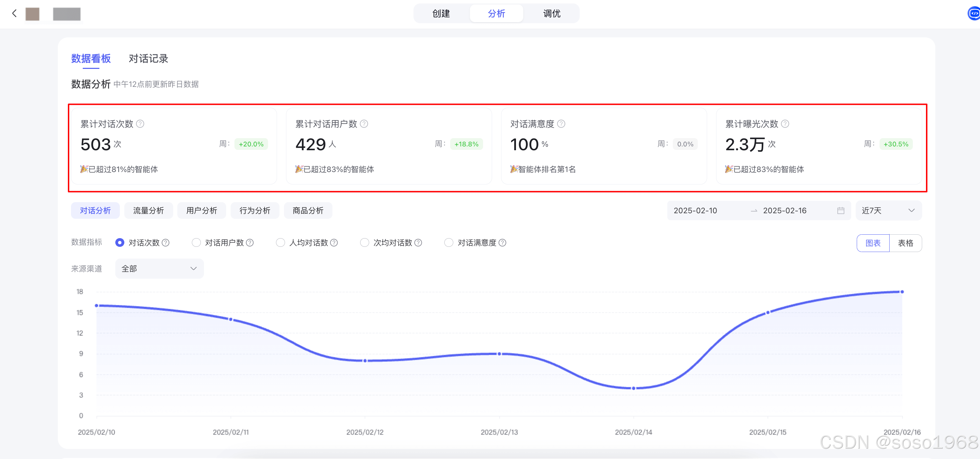This screenshot has height=459, width=980.
Task: Expand the 近7天 time range dropdown
Action: point(888,211)
